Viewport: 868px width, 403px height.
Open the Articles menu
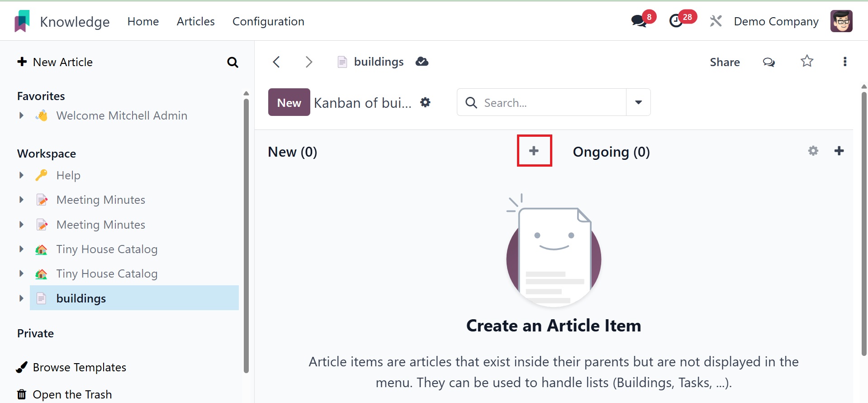coord(195,21)
